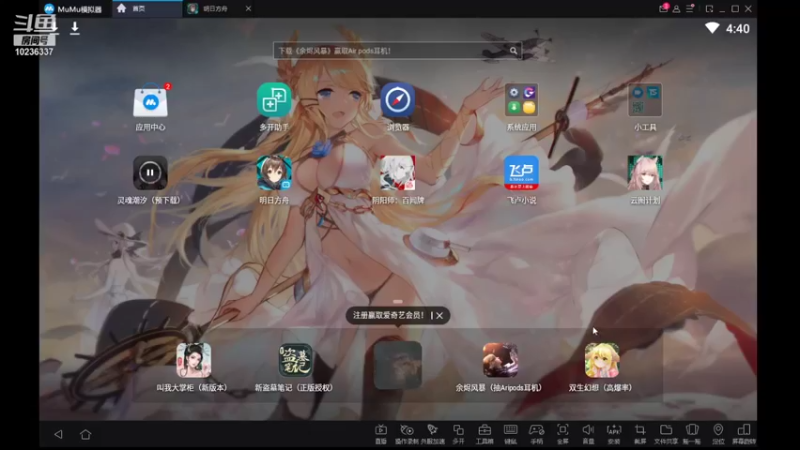800x450 pixels.
Task: Open the user account icon in title bar
Action: pos(676,9)
